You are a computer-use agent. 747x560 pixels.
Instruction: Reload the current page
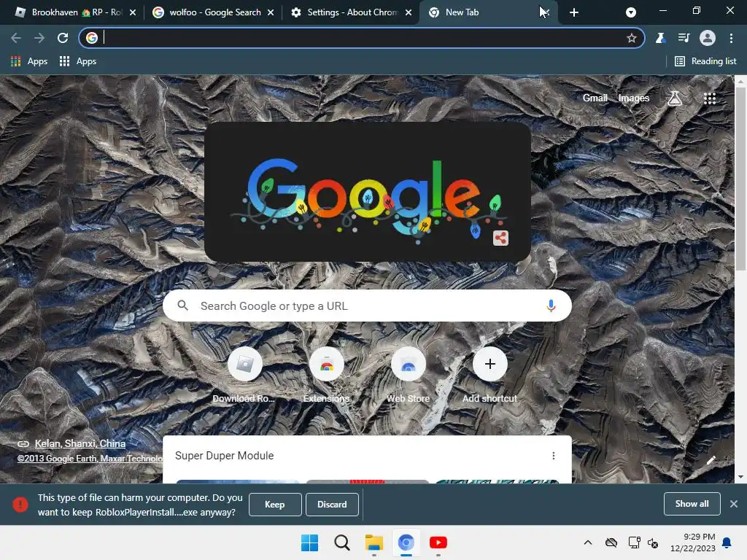pos(63,38)
